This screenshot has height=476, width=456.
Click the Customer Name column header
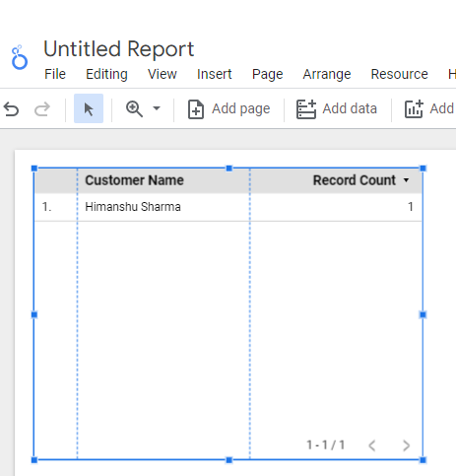tap(134, 180)
